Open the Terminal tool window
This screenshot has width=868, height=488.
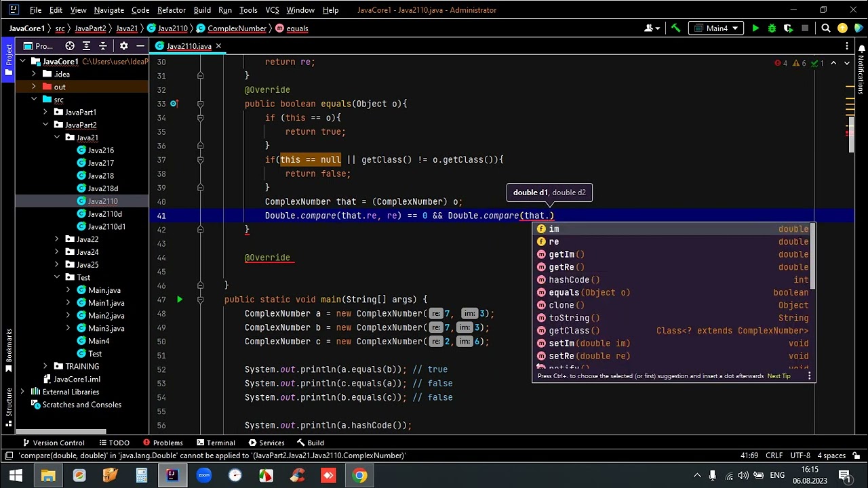pyautogui.click(x=215, y=443)
